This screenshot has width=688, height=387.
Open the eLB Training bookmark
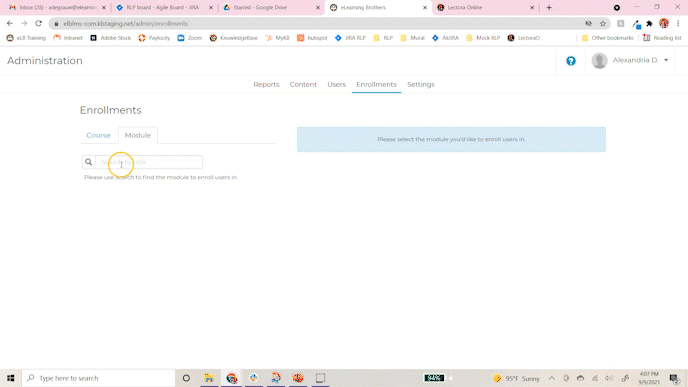pos(26,38)
